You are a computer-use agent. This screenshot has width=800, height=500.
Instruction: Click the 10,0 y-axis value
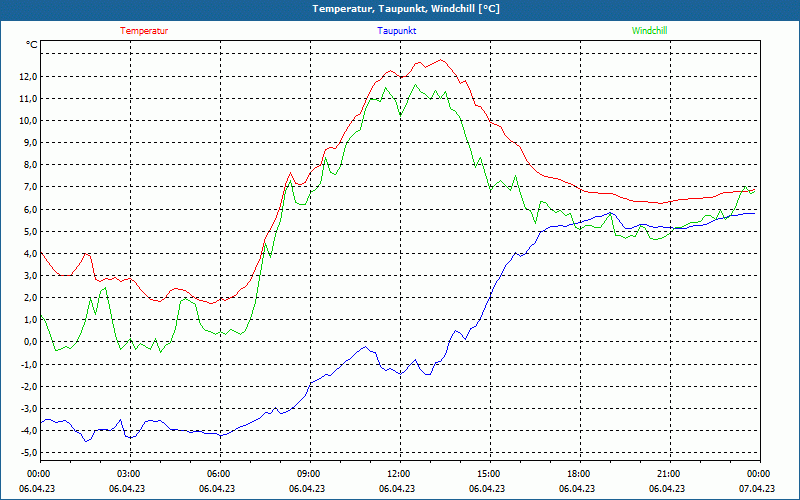(28, 120)
